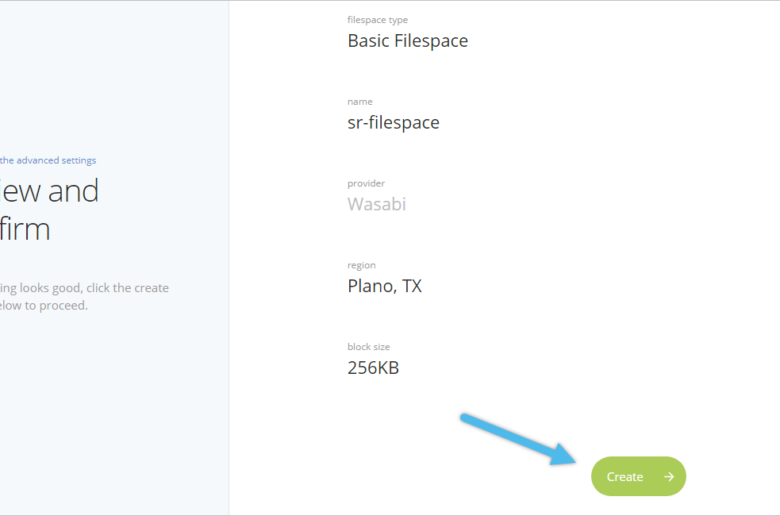Select the Basic Filespace type value
The width and height of the screenshot is (780, 516).
pos(407,41)
